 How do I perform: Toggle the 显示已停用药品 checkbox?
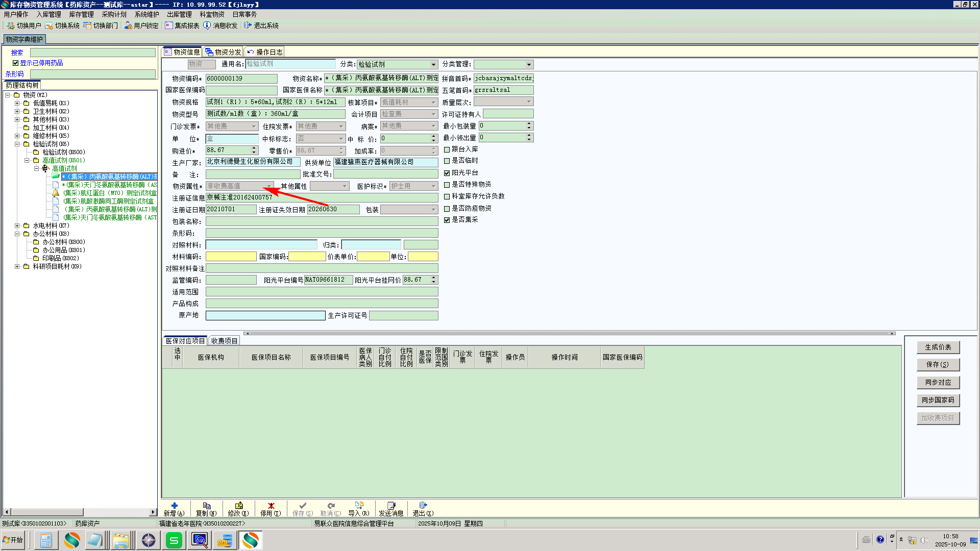click(16, 63)
